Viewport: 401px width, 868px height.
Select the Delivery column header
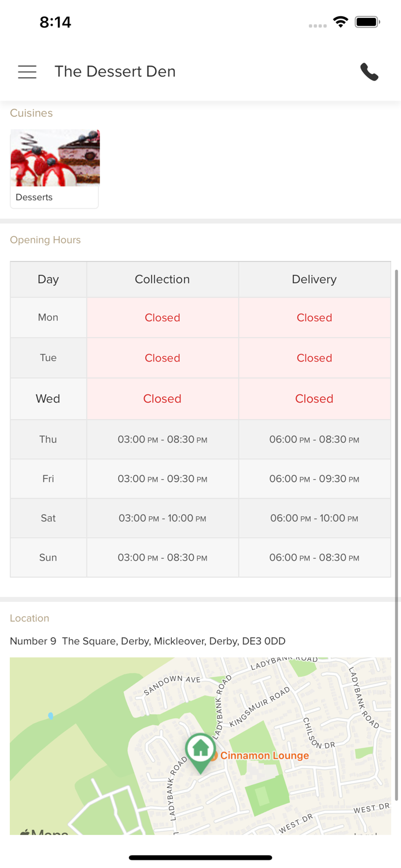tap(314, 279)
